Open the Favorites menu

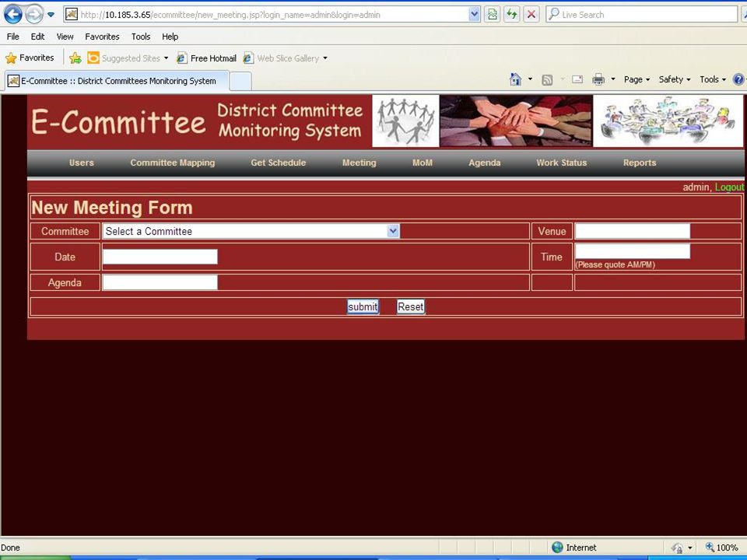102,37
